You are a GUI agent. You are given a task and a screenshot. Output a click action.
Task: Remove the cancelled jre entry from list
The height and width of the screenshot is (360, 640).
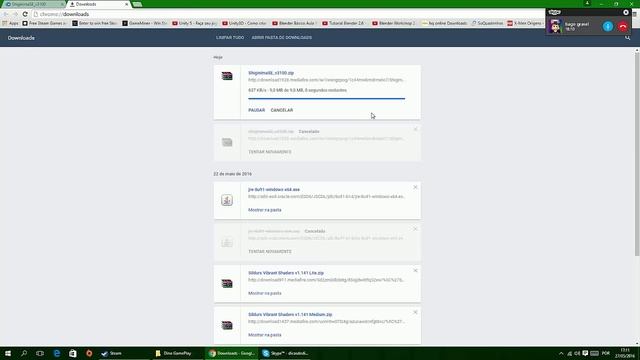[415, 229]
